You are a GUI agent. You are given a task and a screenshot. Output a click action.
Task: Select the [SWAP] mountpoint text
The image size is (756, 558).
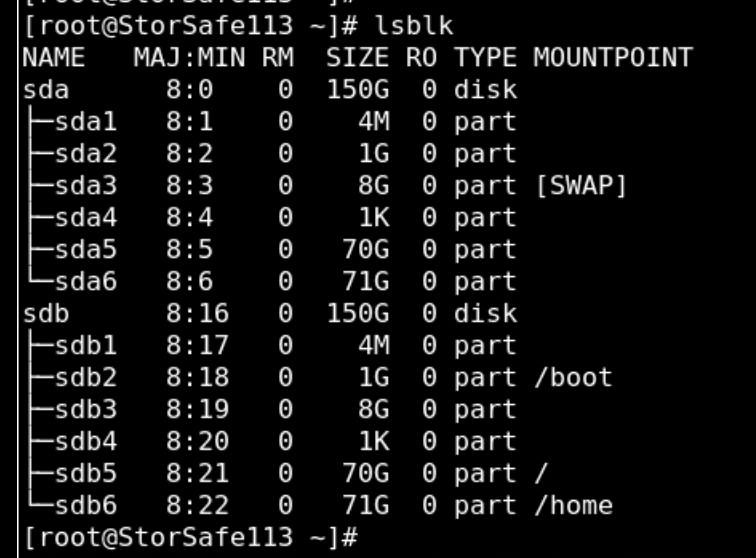pyautogui.click(x=581, y=186)
